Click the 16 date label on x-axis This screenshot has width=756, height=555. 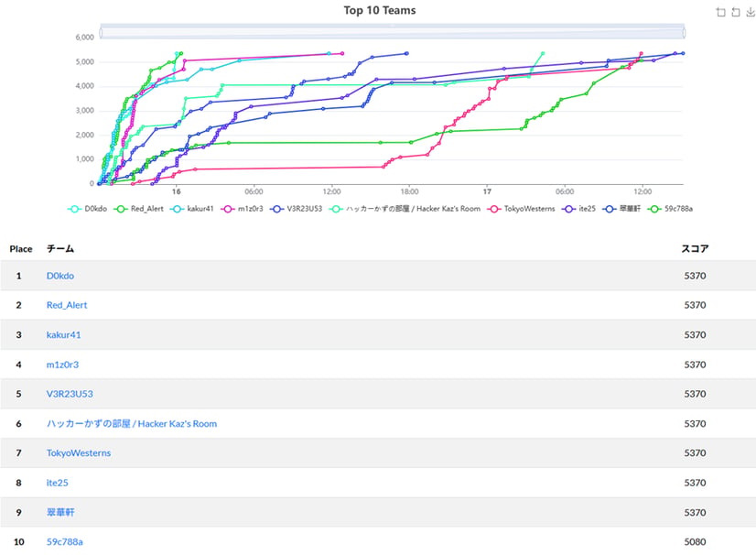[177, 191]
